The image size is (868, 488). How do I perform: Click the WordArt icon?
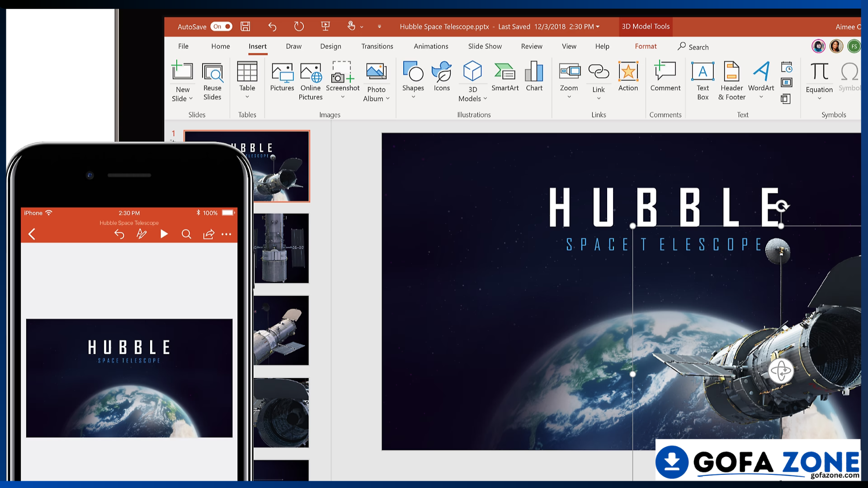coord(761,71)
